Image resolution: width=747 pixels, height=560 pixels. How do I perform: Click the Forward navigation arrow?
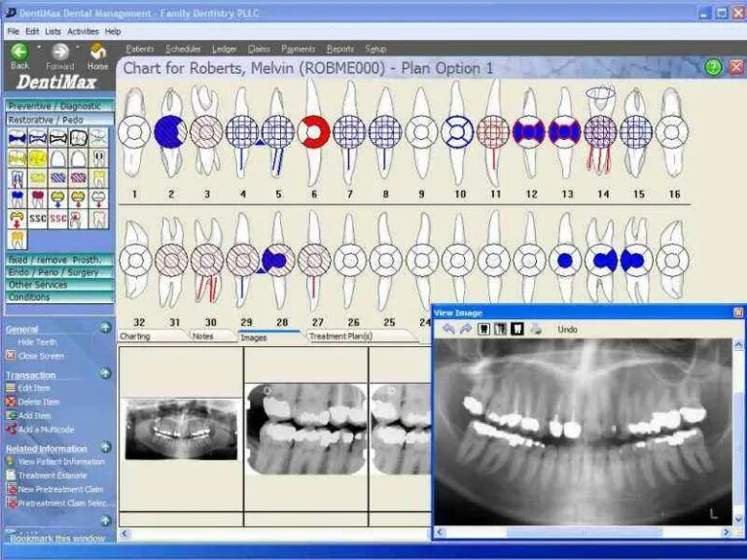point(60,52)
